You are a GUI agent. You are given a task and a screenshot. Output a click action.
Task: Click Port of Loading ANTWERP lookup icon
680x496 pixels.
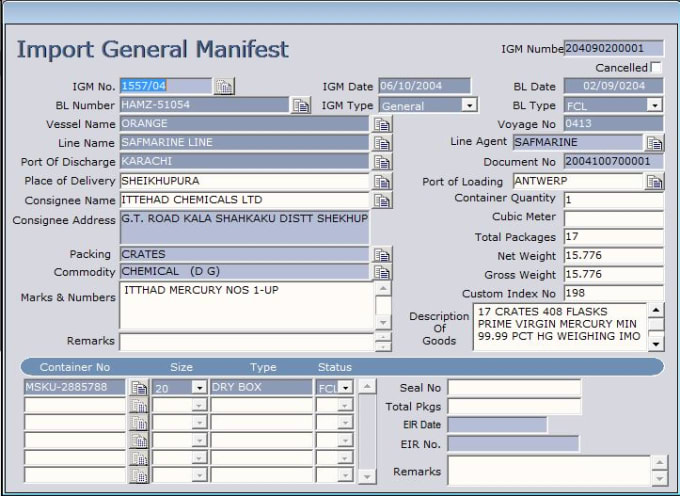point(654,182)
